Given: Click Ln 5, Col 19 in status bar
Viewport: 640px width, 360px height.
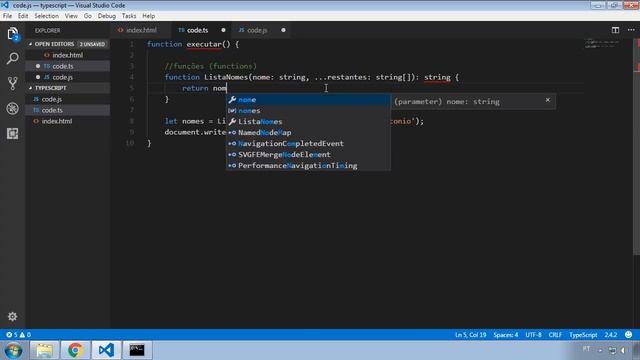Looking at the screenshot, I should click(x=471, y=335).
